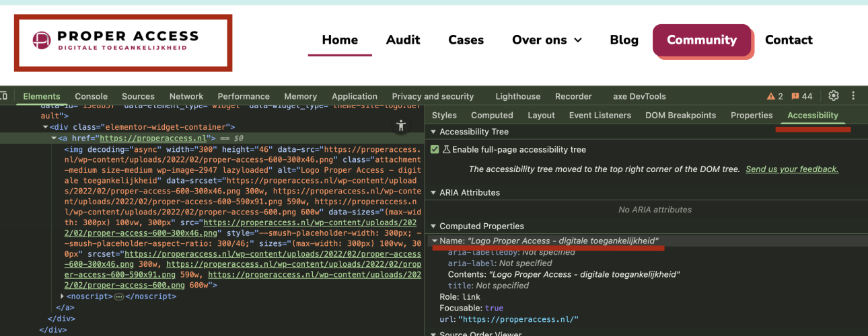Image resolution: width=868 pixels, height=336 pixels.
Task: Collapse the Computed Properties section
Action: [x=434, y=226]
